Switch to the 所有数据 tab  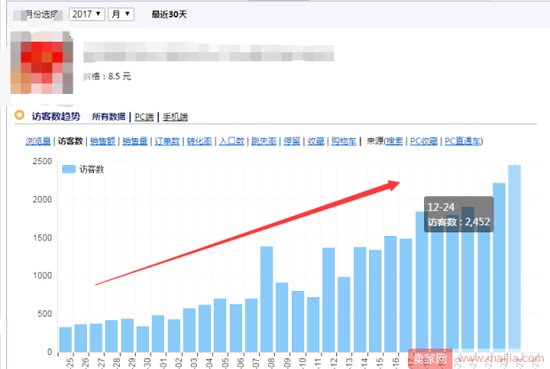click(109, 117)
